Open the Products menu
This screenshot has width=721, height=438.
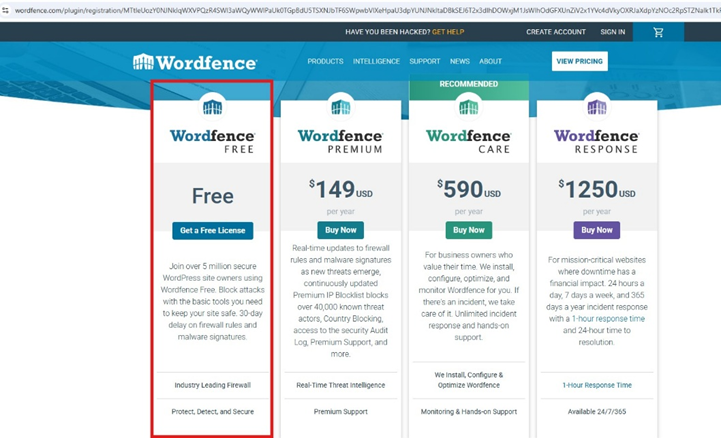click(x=326, y=61)
